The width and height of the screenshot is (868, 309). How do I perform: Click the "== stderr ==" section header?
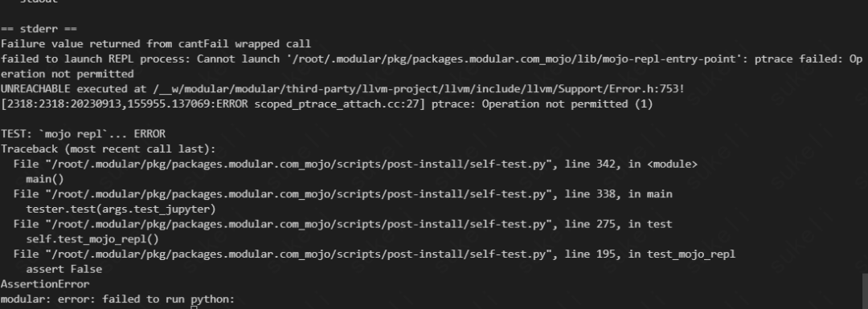tap(39, 29)
